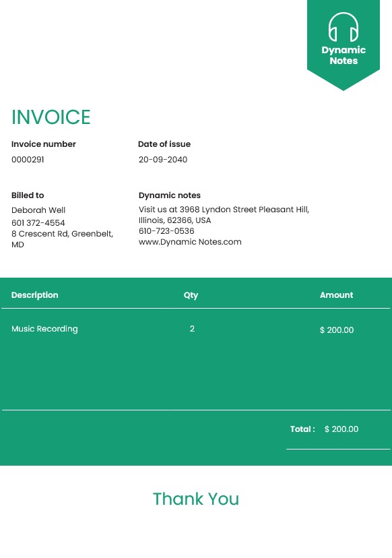Screen dimensions: 392x558
Task: Select Music Recording amount $ 200.00
Action: click(x=337, y=330)
